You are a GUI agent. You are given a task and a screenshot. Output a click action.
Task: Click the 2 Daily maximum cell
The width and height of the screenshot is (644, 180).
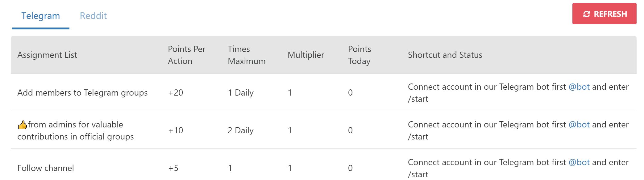[x=241, y=131]
